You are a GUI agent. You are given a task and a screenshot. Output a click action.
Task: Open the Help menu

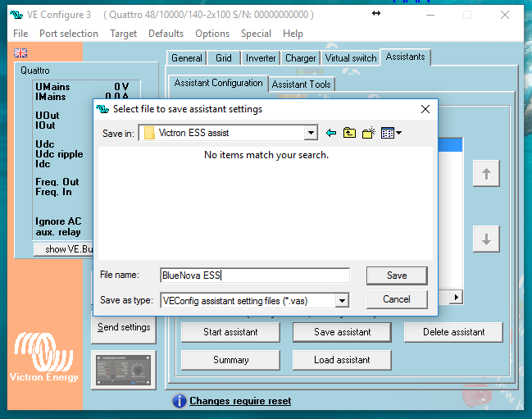click(x=293, y=34)
